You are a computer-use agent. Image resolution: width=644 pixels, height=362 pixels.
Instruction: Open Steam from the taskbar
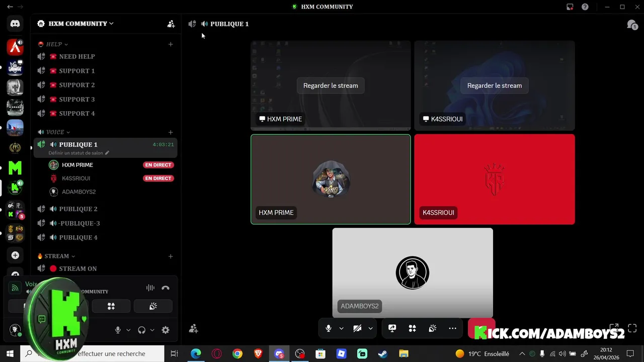pos(383,354)
